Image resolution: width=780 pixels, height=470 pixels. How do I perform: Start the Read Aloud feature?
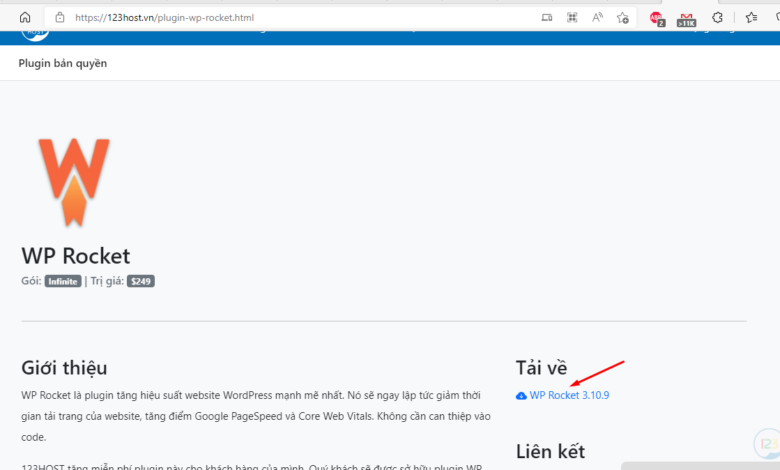pyautogui.click(x=597, y=18)
